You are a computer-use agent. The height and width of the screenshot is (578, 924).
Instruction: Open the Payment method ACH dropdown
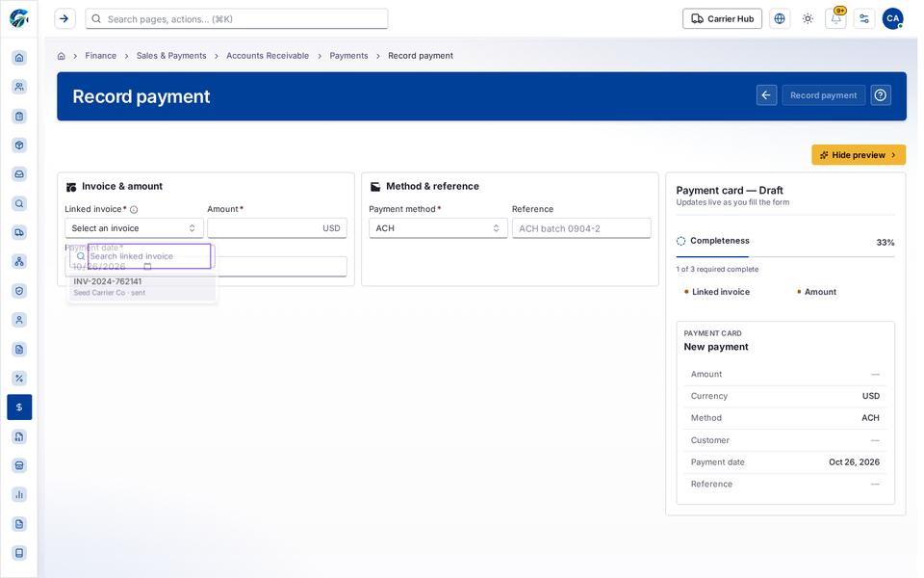438,228
